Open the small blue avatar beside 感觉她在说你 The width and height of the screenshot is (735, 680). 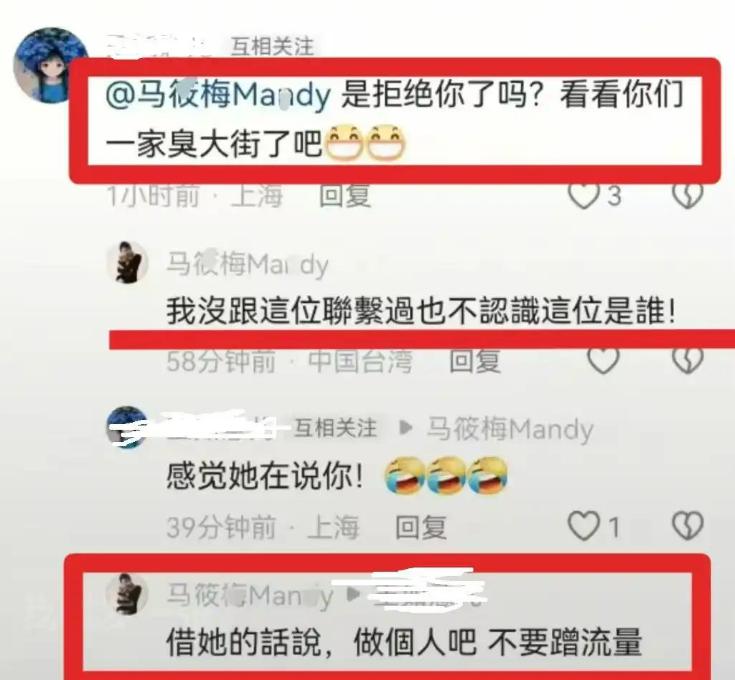[127, 427]
